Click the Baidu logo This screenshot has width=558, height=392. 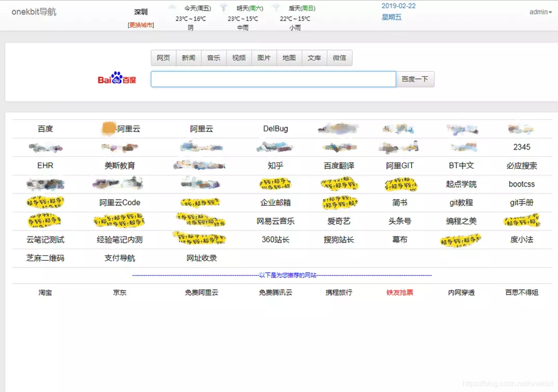[x=117, y=79]
